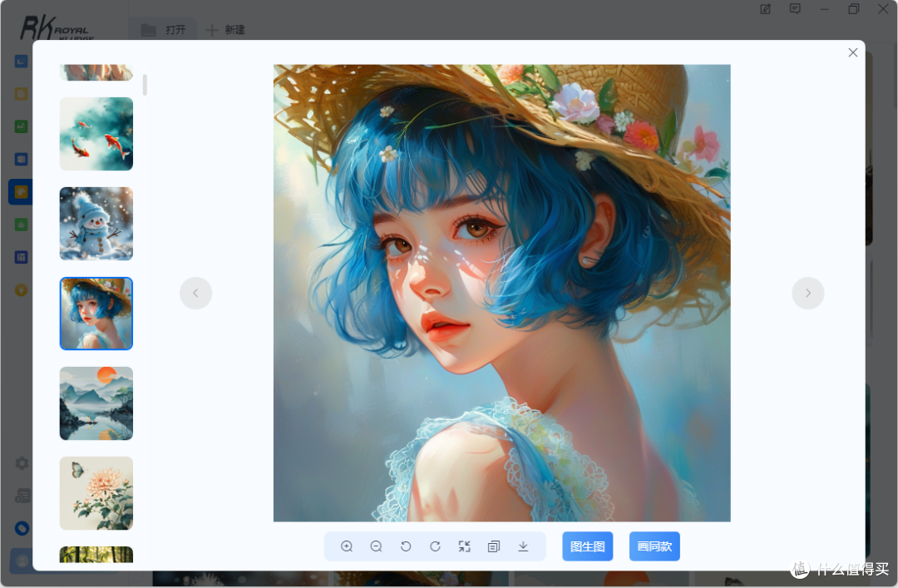Screen dimensions: 898x588
Task: Open the user avatar in the sidebar
Action: pyautogui.click(x=22, y=561)
